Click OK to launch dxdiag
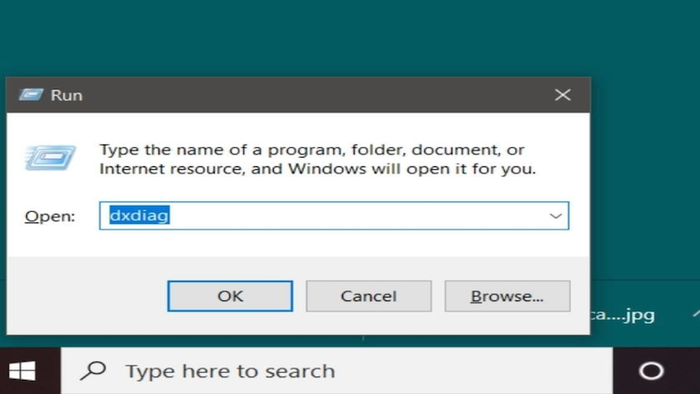 coord(230,296)
